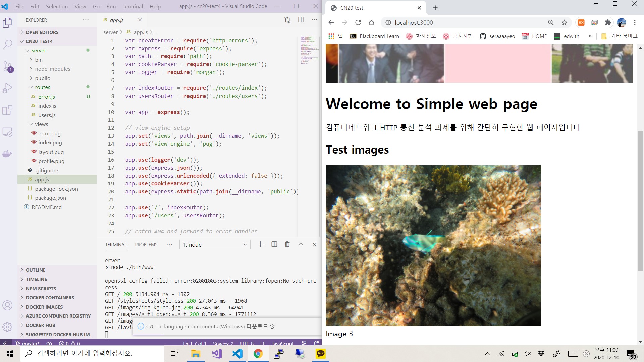Maximize the terminal panel with chevron
The width and height of the screenshot is (644, 362).
coord(301,244)
